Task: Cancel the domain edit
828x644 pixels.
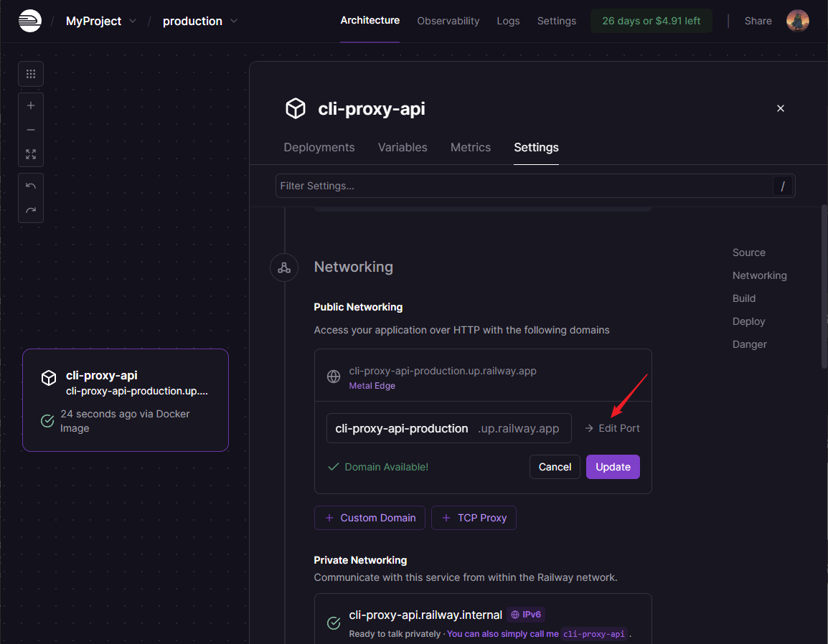Action: point(555,467)
